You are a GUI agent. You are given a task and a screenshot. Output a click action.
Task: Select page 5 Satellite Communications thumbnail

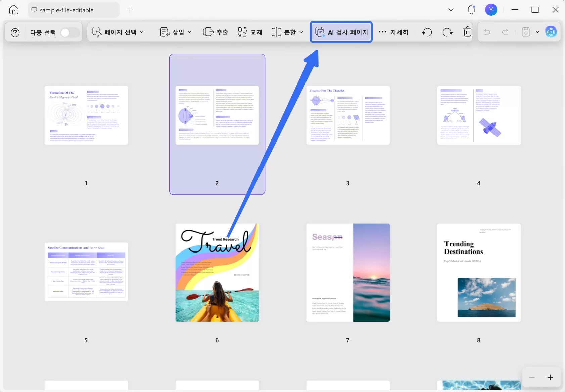point(86,272)
